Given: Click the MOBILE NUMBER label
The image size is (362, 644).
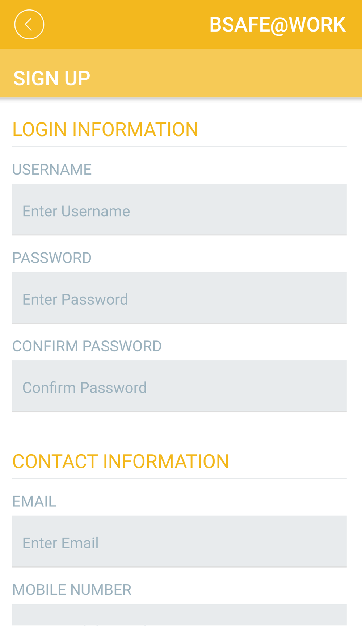Looking at the screenshot, I should [x=72, y=590].
